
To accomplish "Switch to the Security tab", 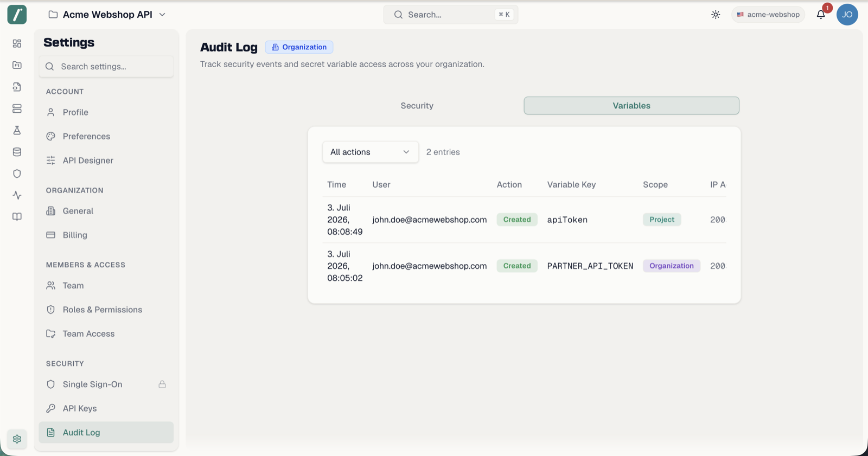I will pos(417,106).
